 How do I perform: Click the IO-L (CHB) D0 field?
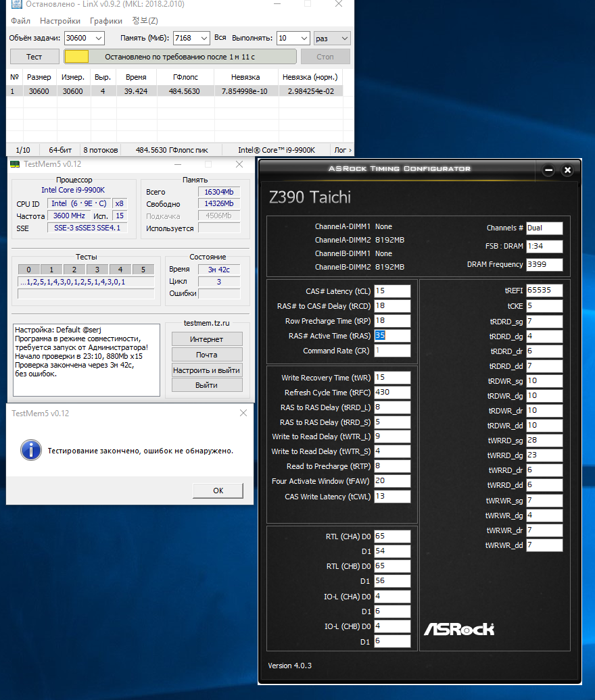coord(392,626)
